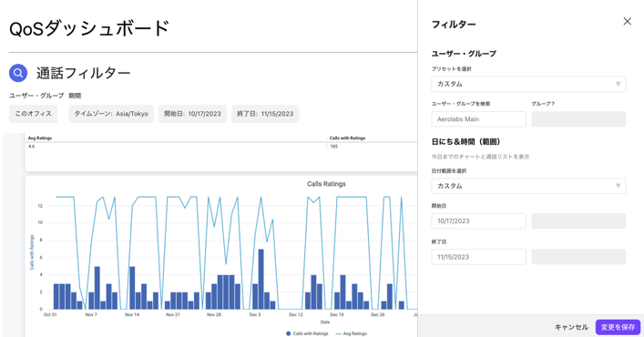This screenshot has height=337, width=644.
Task: Close the フィルター panel with the X
Action: [x=627, y=21]
